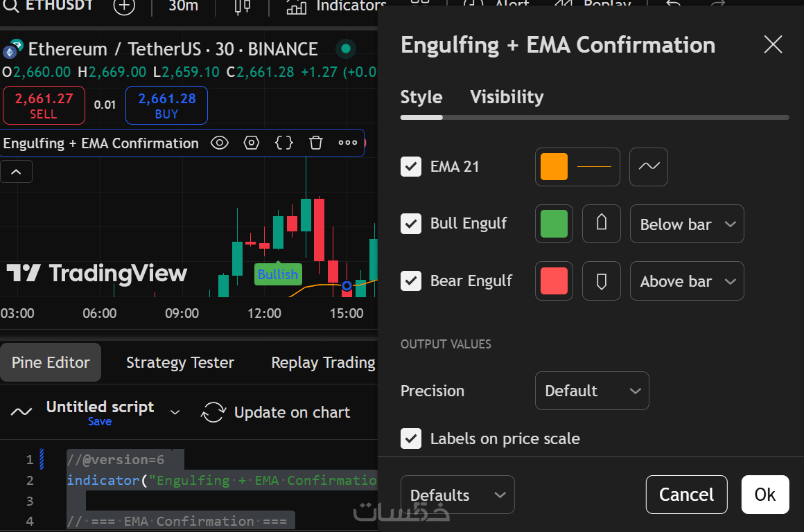804x532 pixels.
Task: Click Update on chart button
Action: [276, 413]
